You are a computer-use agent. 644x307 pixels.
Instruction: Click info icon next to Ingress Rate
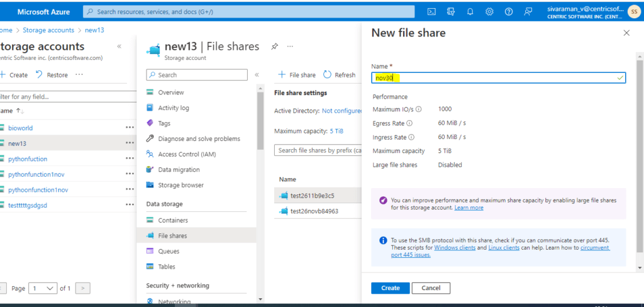click(411, 137)
